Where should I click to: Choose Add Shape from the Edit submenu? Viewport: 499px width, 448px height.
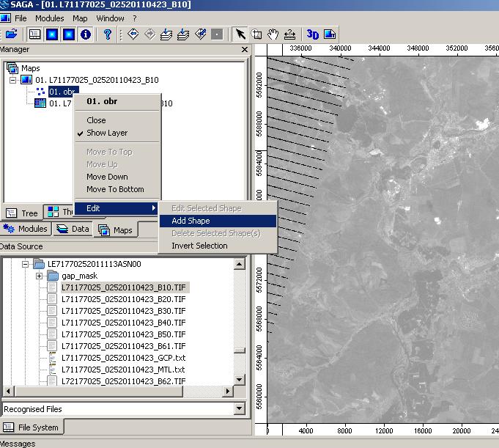[191, 221]
